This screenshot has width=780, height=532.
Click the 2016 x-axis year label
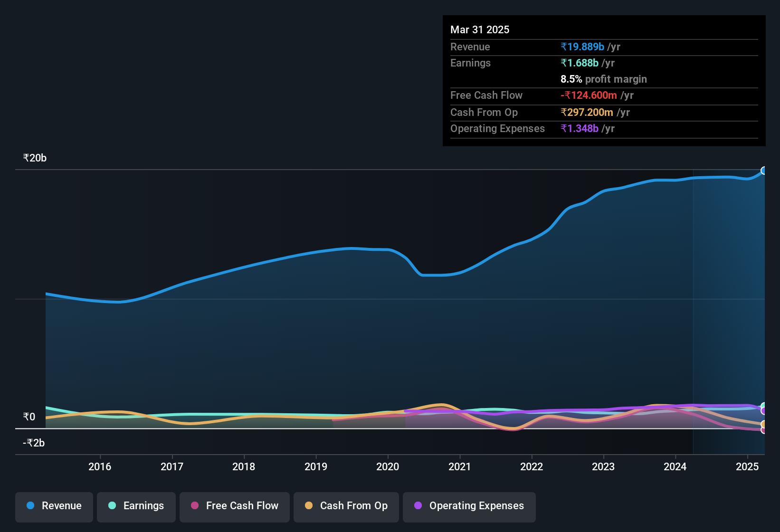click(x=100, y=466)
